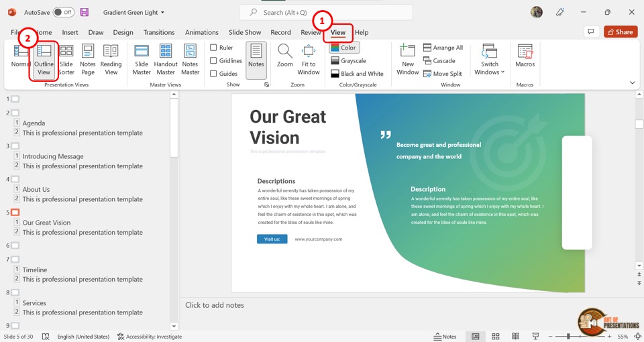
Task: Select slide 5 icon in outline
Action: (15, 213)
